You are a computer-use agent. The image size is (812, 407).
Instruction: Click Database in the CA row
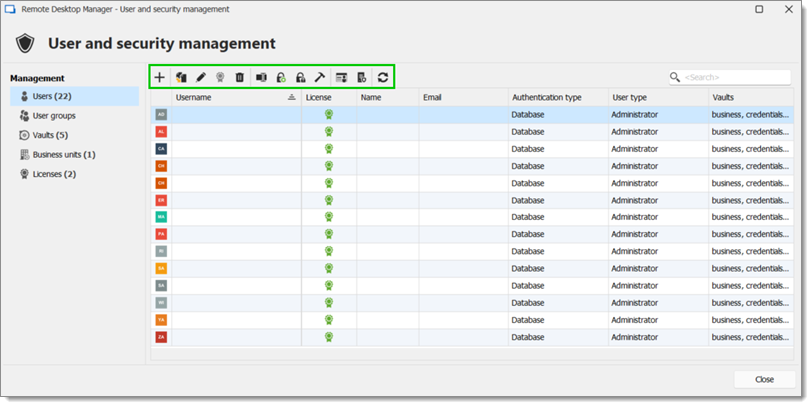[528, 149]
